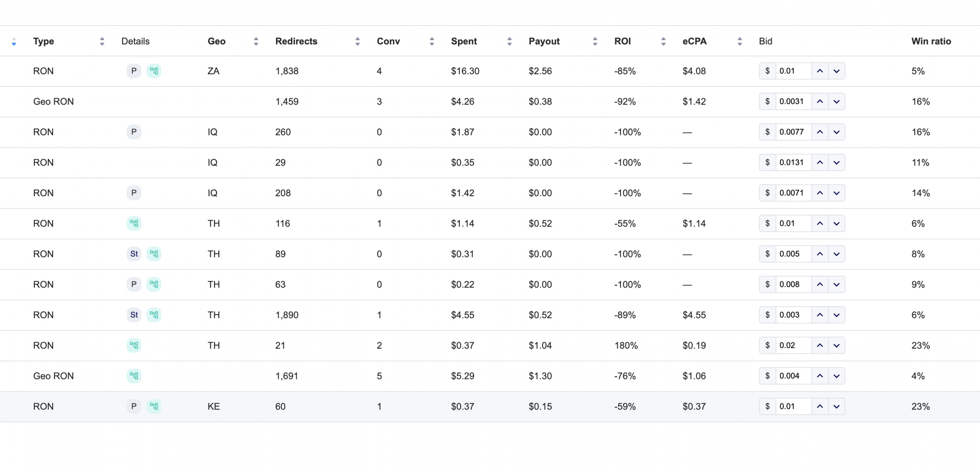Edit the 0.005 bid input field
980x472 pixels.
(793, 254)
